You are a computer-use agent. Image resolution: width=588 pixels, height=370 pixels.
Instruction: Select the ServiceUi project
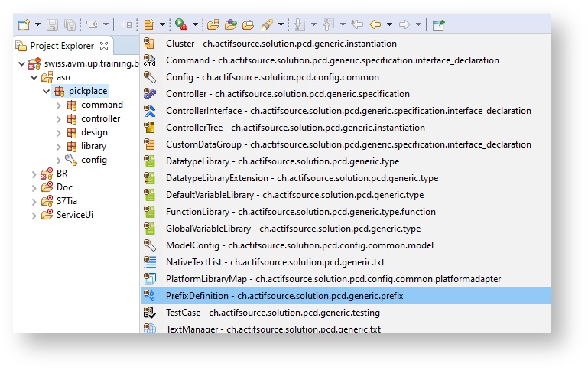pyautogui.click(x=74, y=215)
